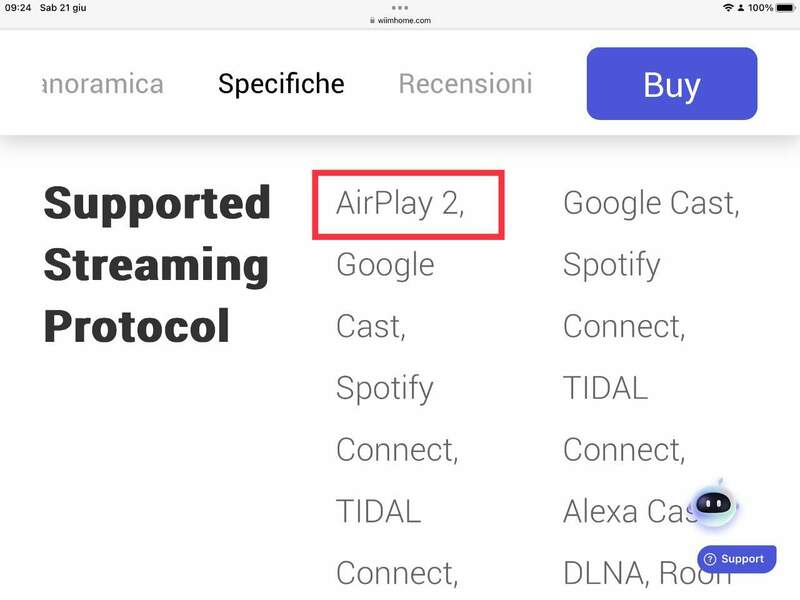Tap the 100% battery percentage text
Screen dimensions: 800x600
click(x=760, y=8)
